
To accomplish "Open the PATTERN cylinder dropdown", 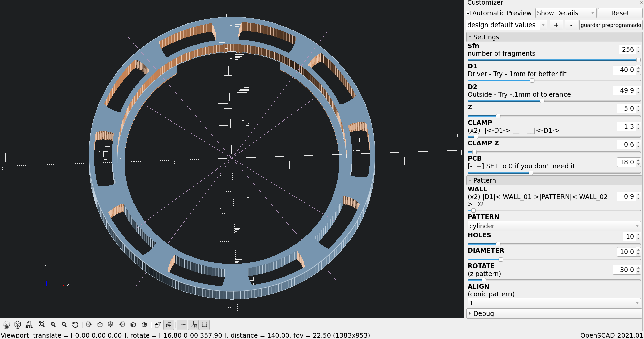I will 554,226.
